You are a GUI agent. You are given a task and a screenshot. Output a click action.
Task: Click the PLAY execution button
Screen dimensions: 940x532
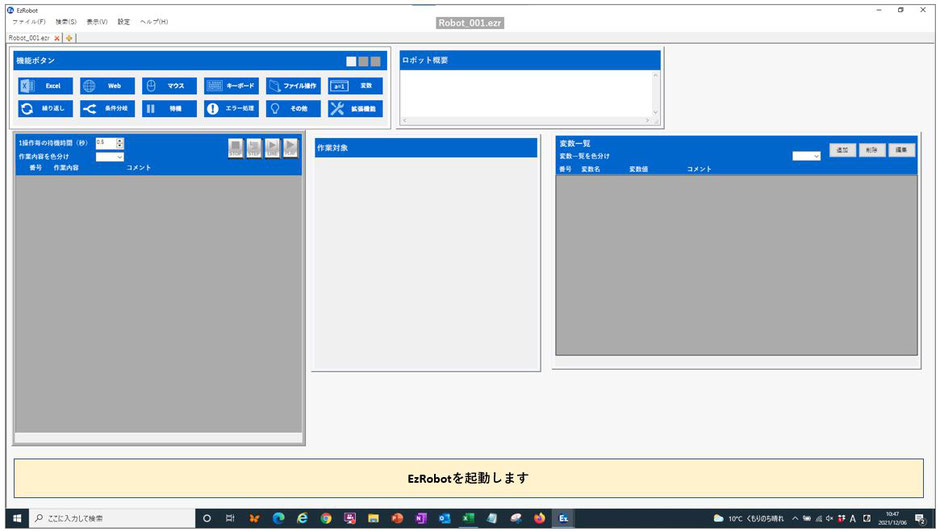tap(290, 148)
